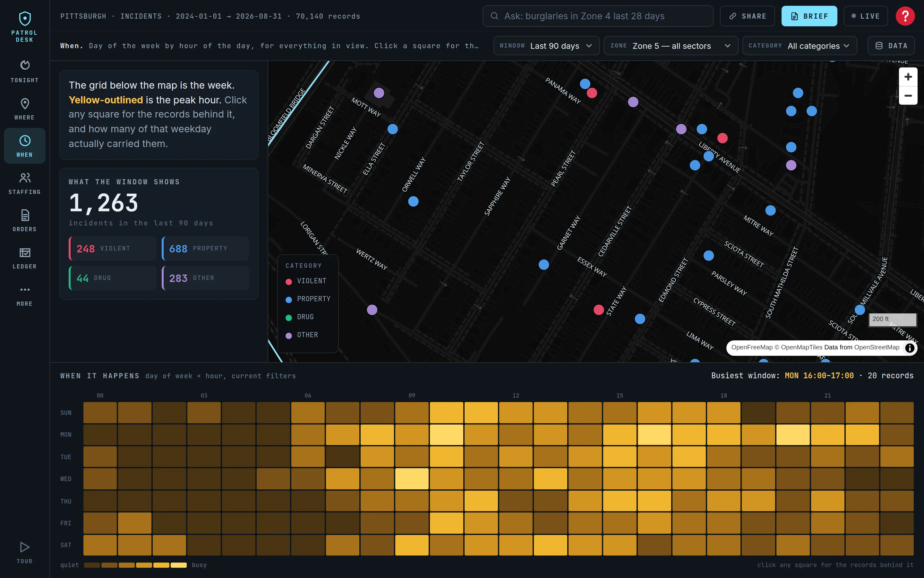The height and width of the screenshot is (578, 924).
Task: Click the 283 Other stat card
Action: tap(205, 278)
